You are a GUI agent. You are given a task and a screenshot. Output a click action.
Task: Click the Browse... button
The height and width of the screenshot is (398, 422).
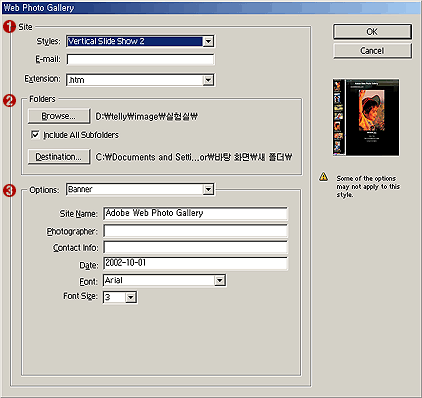click(59, 116)
